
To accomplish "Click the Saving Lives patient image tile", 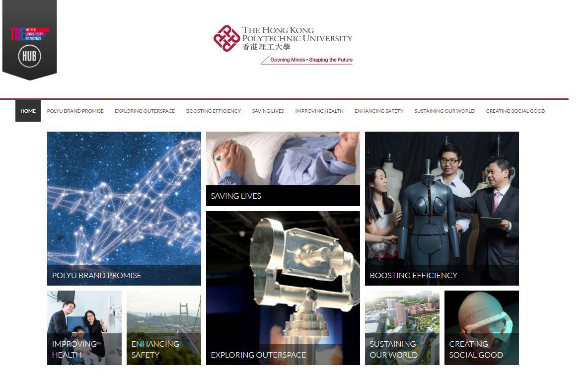I will coord(283,169).
